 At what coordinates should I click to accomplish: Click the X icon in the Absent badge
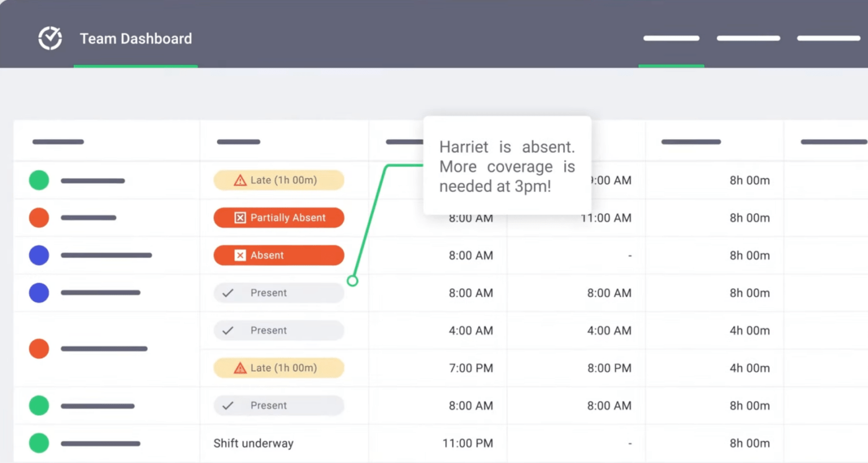[240, 255]
